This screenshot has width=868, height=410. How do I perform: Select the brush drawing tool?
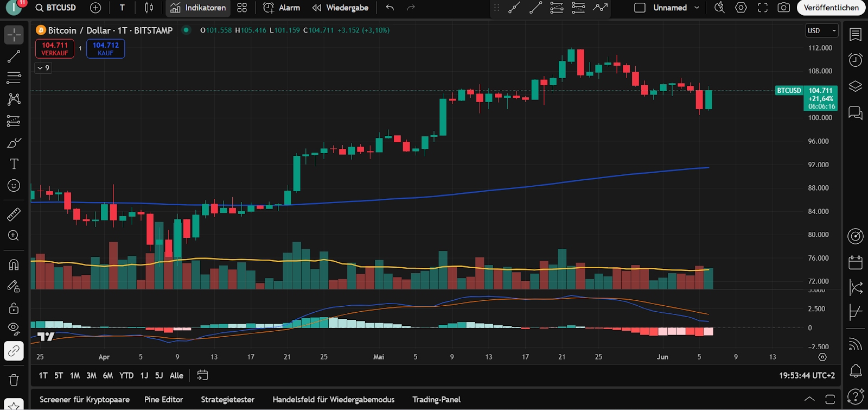click(x=14, y=142)
